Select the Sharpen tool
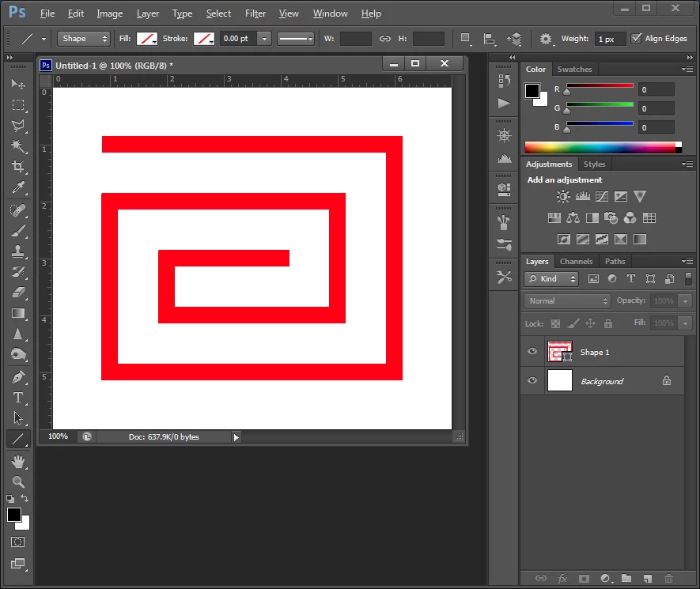Screen dimensions: 700x589 pos(18,334)
